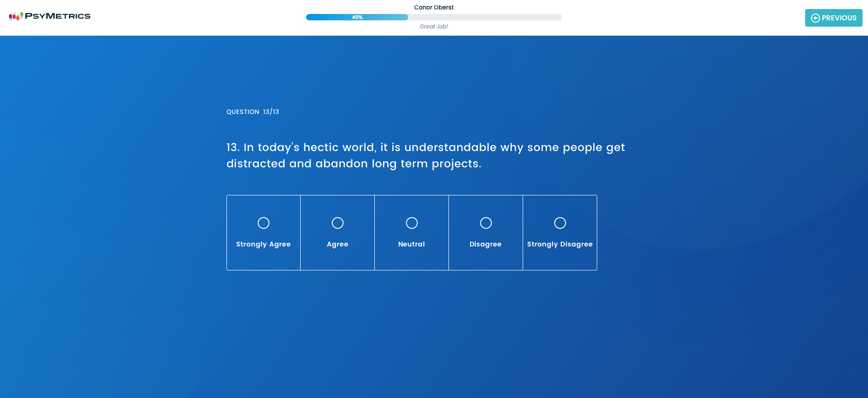This screenshot has width=868, height=398.
Task: Click the "Great Job!" message under the progress bar
Action: tap(434, 27)
